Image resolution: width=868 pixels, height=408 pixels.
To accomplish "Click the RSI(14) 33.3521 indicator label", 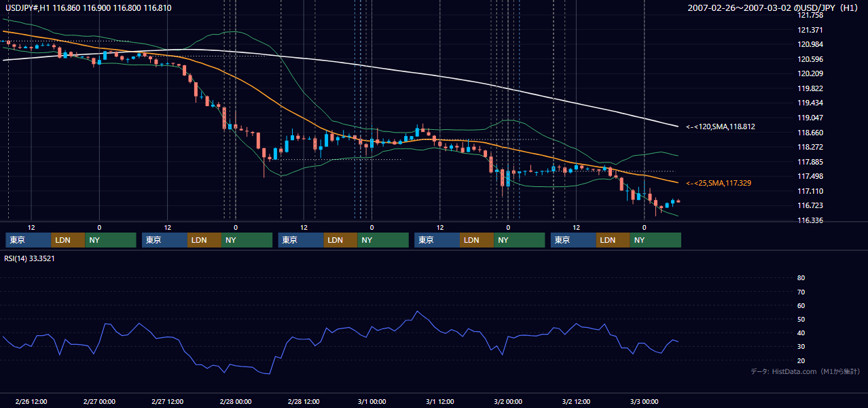I will [x=30, y=258].
